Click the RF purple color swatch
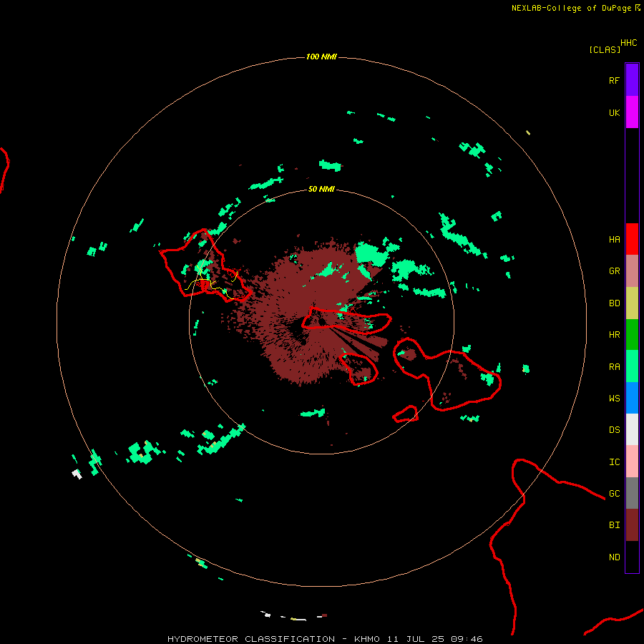The width and height of the screenshot is (644, 644). point(632,80)
